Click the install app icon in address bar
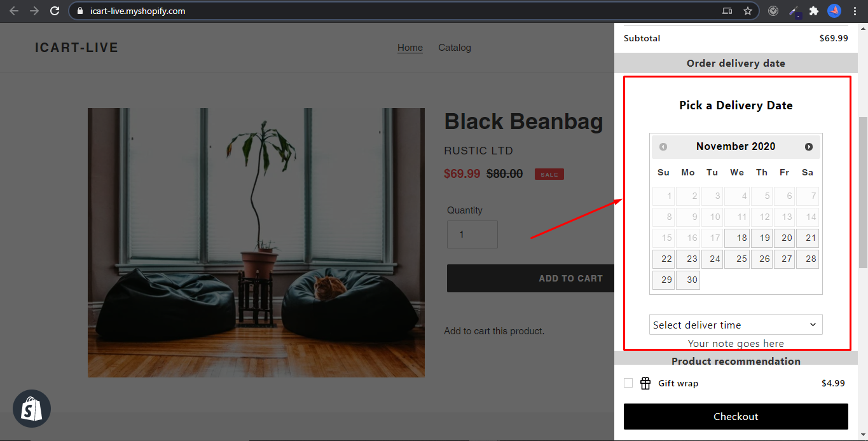The height and width of the screenshot is (441, 868). point(727,11)
